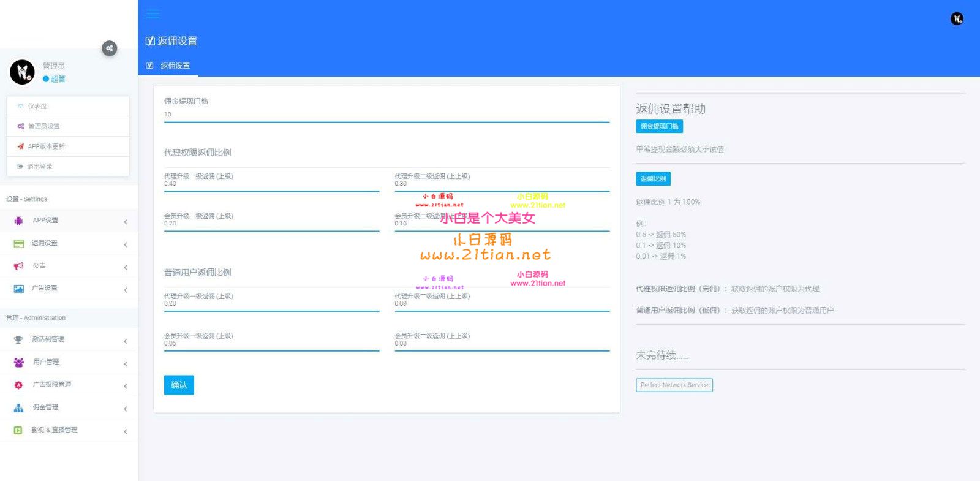The height and width of the screenshot is (481, 980).
Task: Select the card icon beside 返佣设置 in sidebar
Action: pyautogui.click(x=18, y=244)
